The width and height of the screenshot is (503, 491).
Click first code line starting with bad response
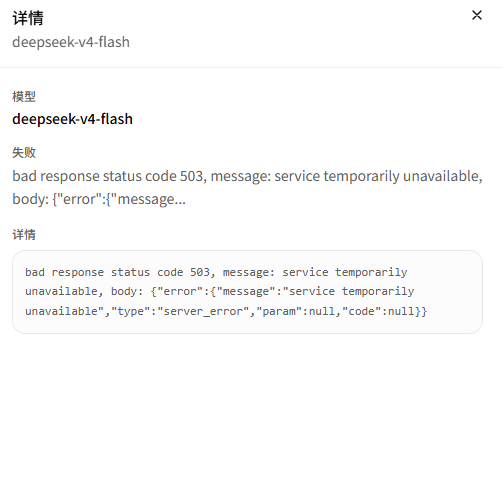(x=216, y=272)
